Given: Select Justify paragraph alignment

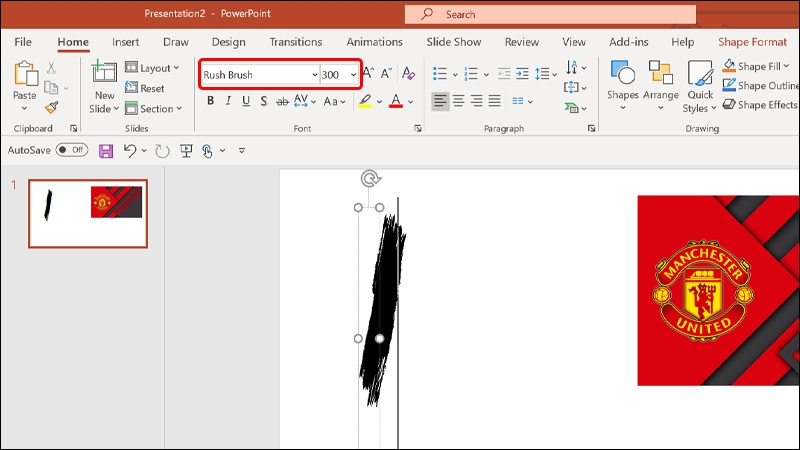Looking at the screenshot, I should 494,101.
